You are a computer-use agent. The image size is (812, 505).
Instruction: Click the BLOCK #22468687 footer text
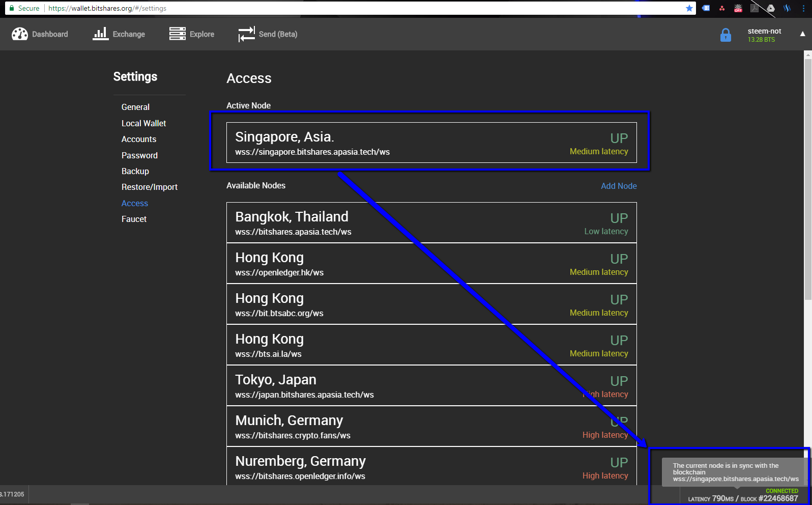tap(769, 499)
